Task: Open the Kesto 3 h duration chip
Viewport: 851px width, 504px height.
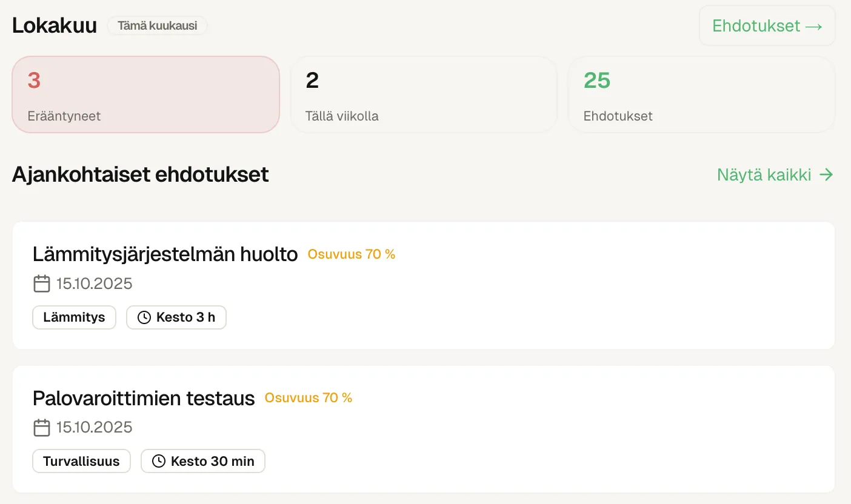Action: pyautogui.click(x=176, y=317)
